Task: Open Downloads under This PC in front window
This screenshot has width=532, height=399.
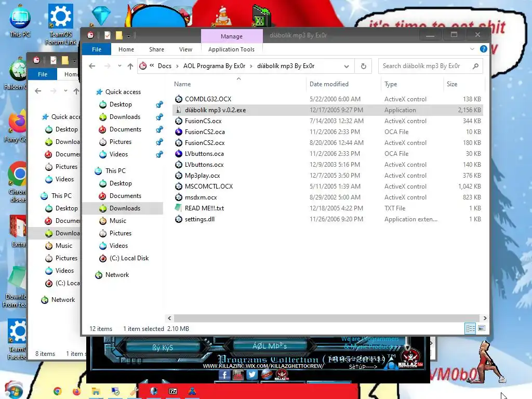Action: coord(125,208)
